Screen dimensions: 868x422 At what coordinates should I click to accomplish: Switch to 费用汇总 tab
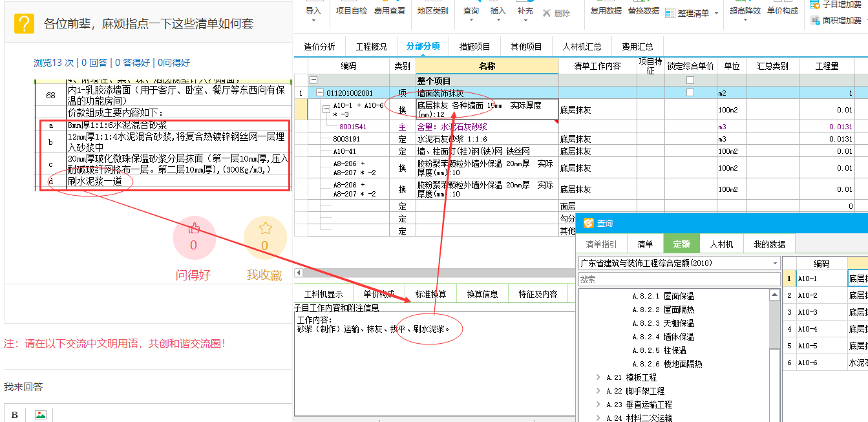[x=637, y=47]
